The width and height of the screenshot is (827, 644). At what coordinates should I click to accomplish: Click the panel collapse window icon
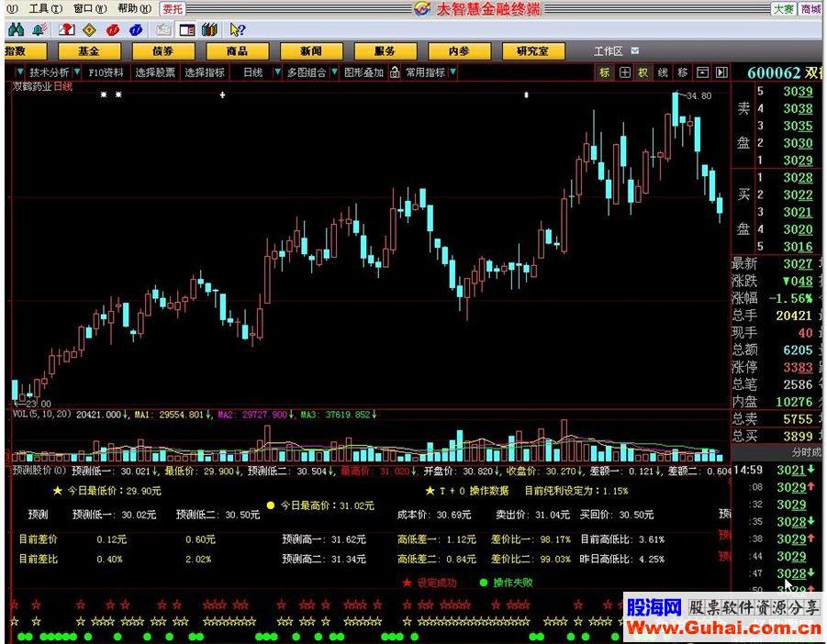(702, 72)
